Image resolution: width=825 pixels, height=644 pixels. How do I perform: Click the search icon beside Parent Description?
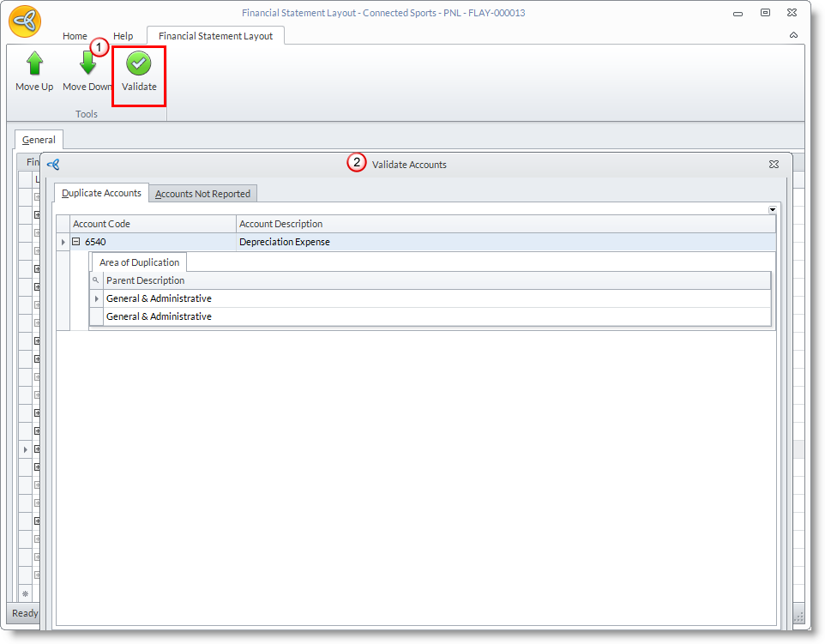[x=96, y=280]
